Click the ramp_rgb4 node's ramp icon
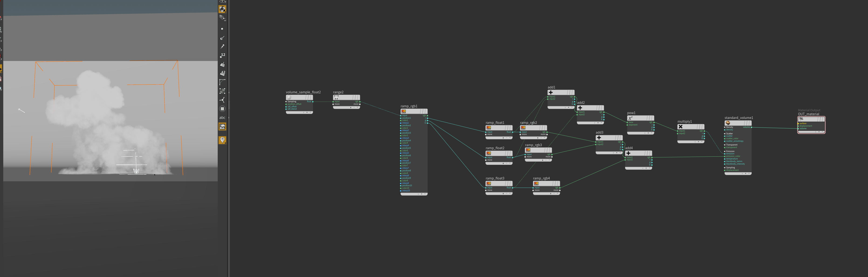Viewport: 868px width, 277px height. 536,183
